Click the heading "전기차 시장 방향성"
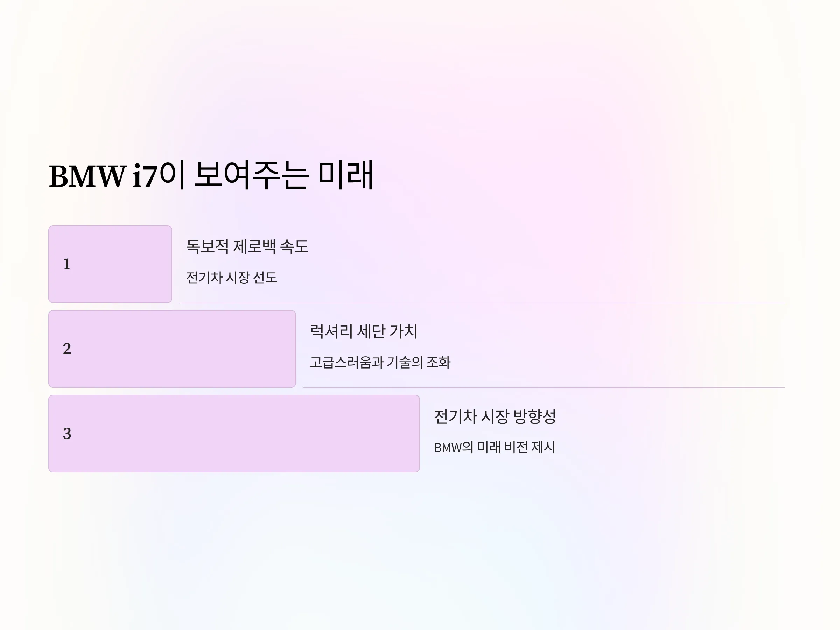This screenshot has width=840, height=630. click(495, 416)
